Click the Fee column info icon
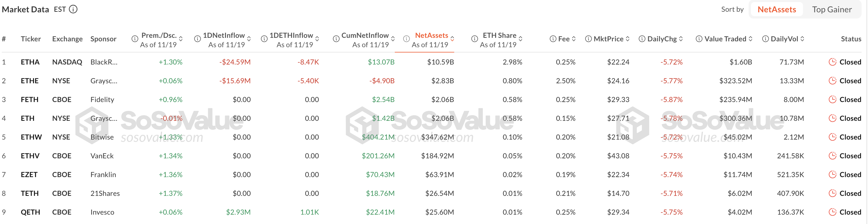 [x=553, y=39]
